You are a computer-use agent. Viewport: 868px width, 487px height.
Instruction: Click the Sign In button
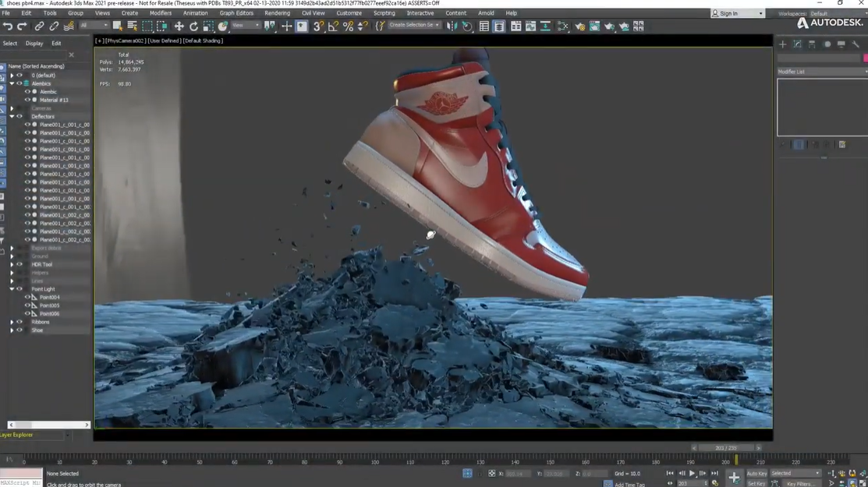click(737, 13)
